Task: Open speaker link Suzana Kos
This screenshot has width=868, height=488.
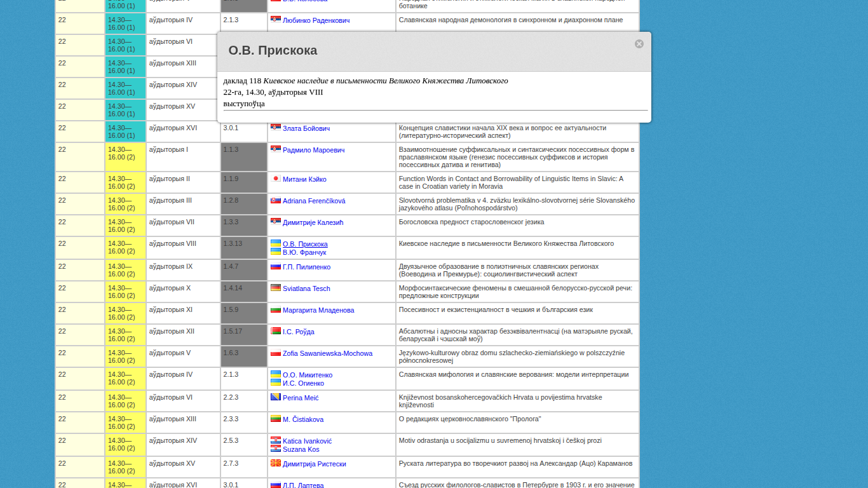Action: click(x=301, y=449)
